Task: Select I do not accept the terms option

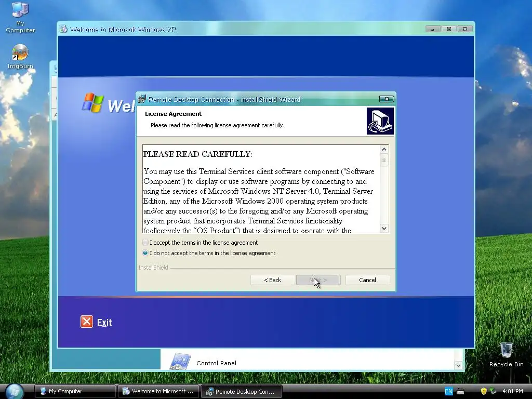Action: (x=145, y=253)
